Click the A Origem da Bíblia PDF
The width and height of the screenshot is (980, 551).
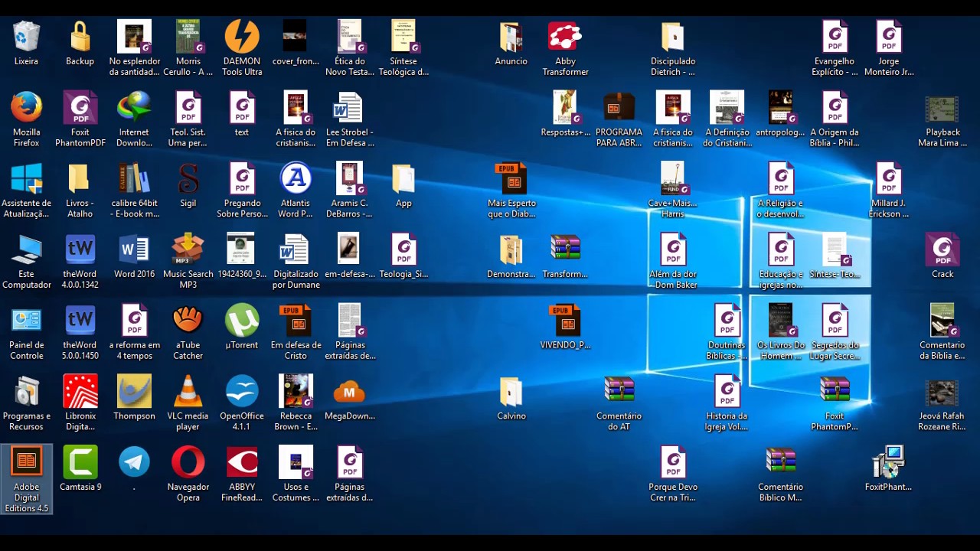(x=835, y=108)
